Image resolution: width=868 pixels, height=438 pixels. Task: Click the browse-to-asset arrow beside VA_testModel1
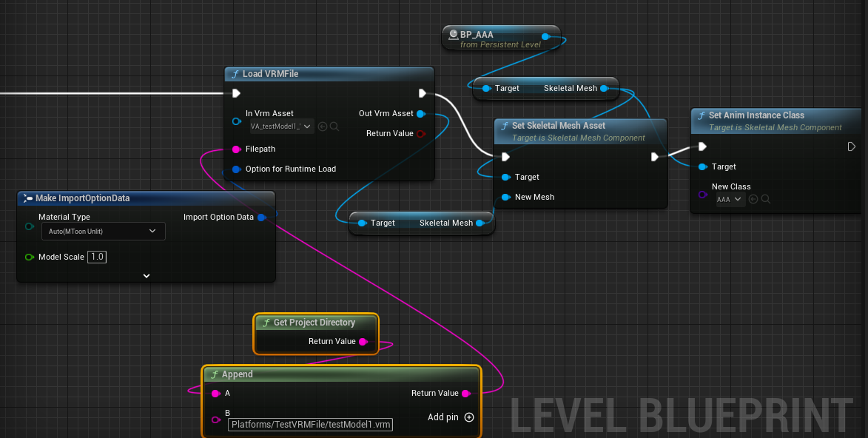[322, 127]
